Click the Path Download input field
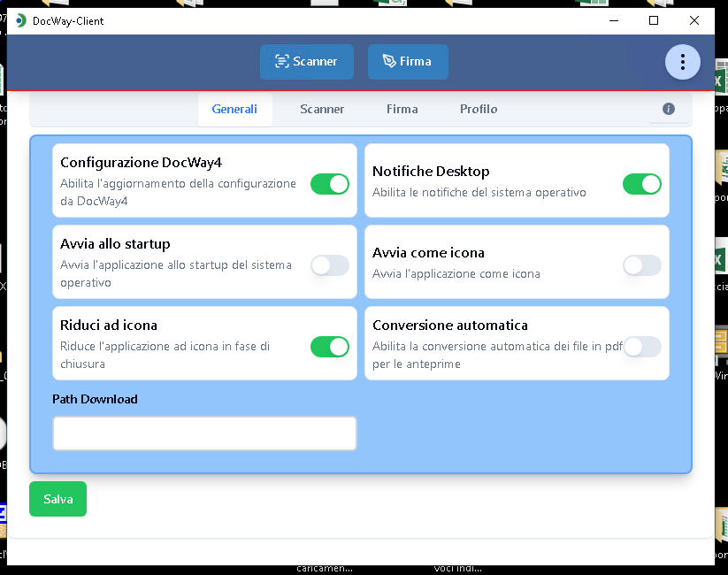 [x=204, y=433]
